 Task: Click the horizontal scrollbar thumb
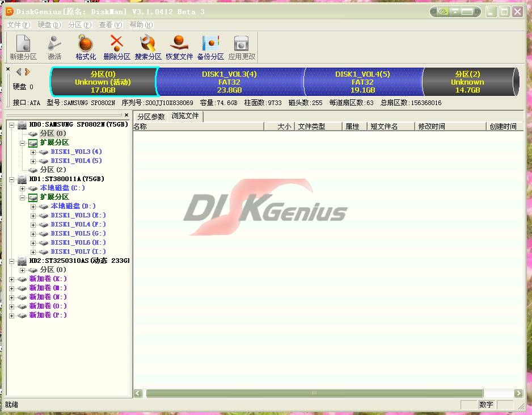(x=315, y=393)
